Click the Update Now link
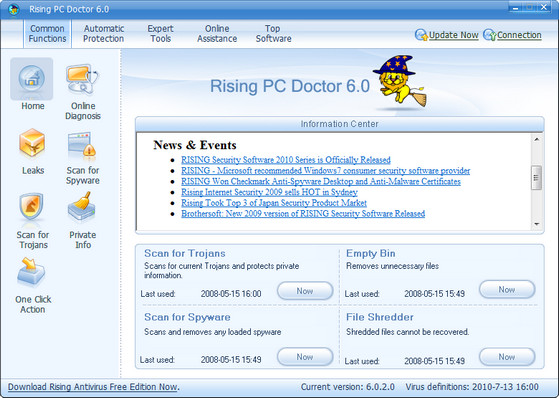Image resolution: width=559 pixels, height=398 pixels. [453, 35]
